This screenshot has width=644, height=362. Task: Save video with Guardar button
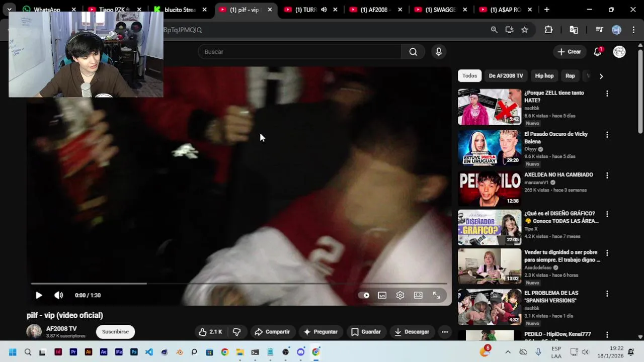[x=366, y=332]
